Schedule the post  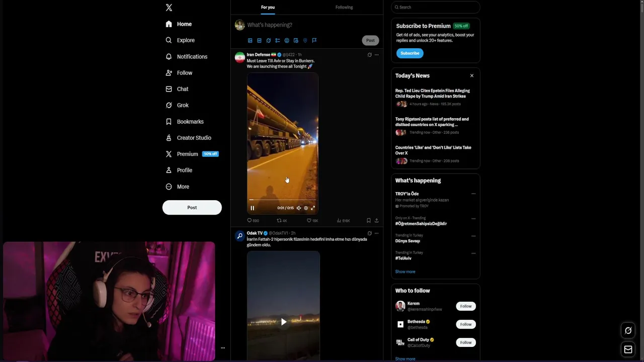point(296,40)
